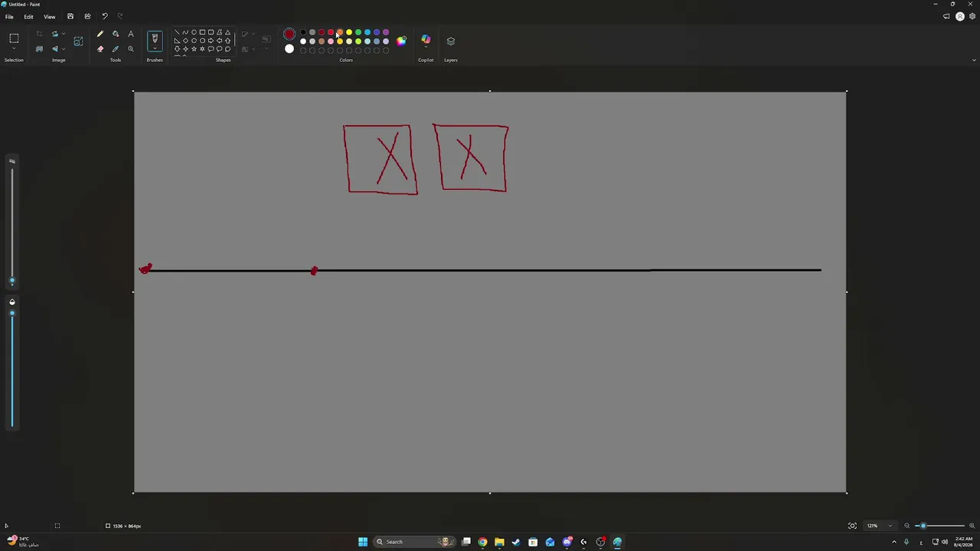980x551 pixels.
Task: Pick the purple color swatch
Action: (386, 32)
